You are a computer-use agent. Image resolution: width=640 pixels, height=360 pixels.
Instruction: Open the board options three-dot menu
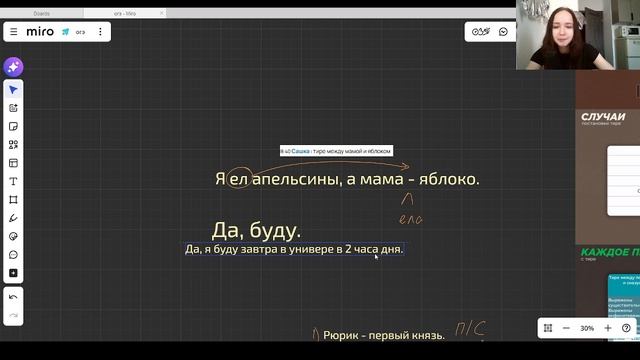(100, 31)
